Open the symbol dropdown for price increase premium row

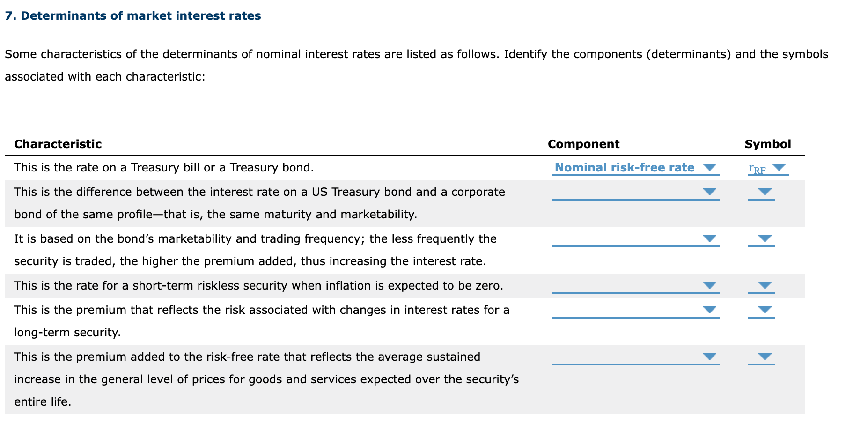pos(763,357)
